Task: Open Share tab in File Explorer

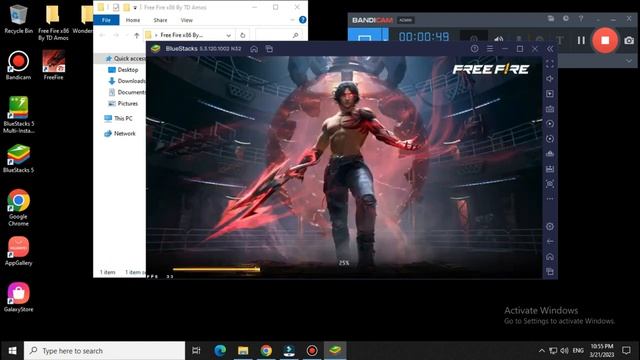Action: coord(160,20)
